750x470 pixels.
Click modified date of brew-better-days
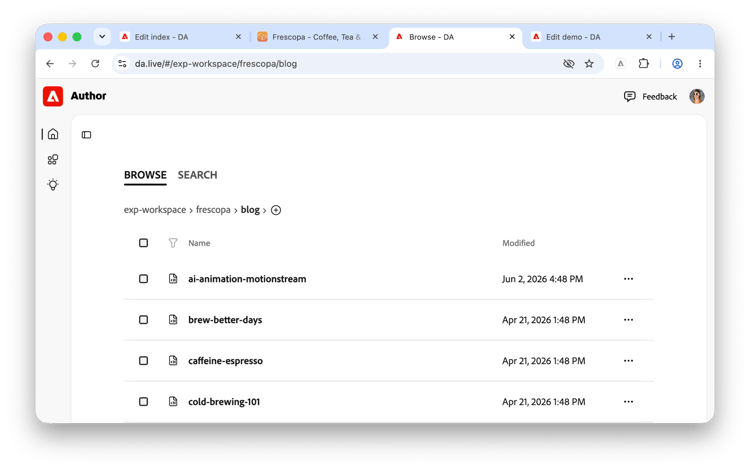543,320
